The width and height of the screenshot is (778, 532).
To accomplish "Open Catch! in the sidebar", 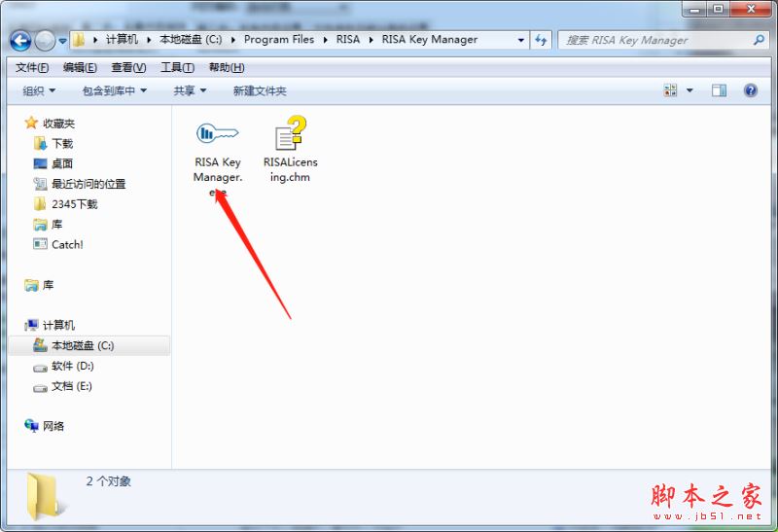I will [67, 244].
